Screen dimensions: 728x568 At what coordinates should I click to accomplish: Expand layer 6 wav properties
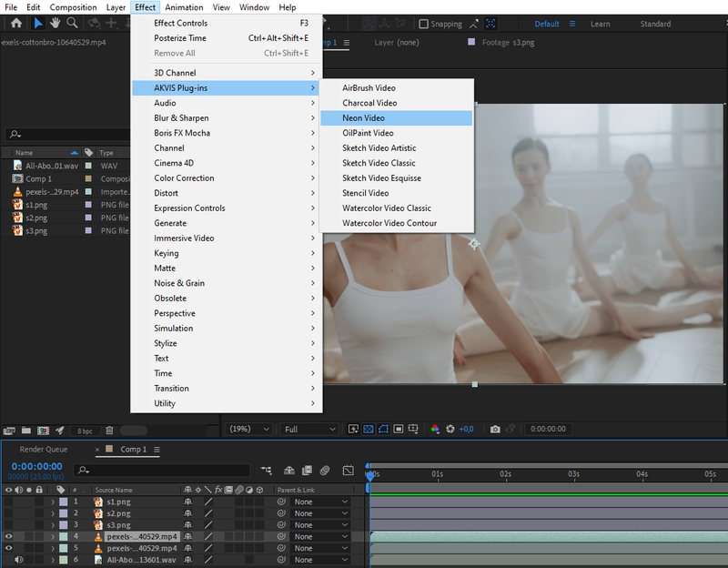pos(53,560)
